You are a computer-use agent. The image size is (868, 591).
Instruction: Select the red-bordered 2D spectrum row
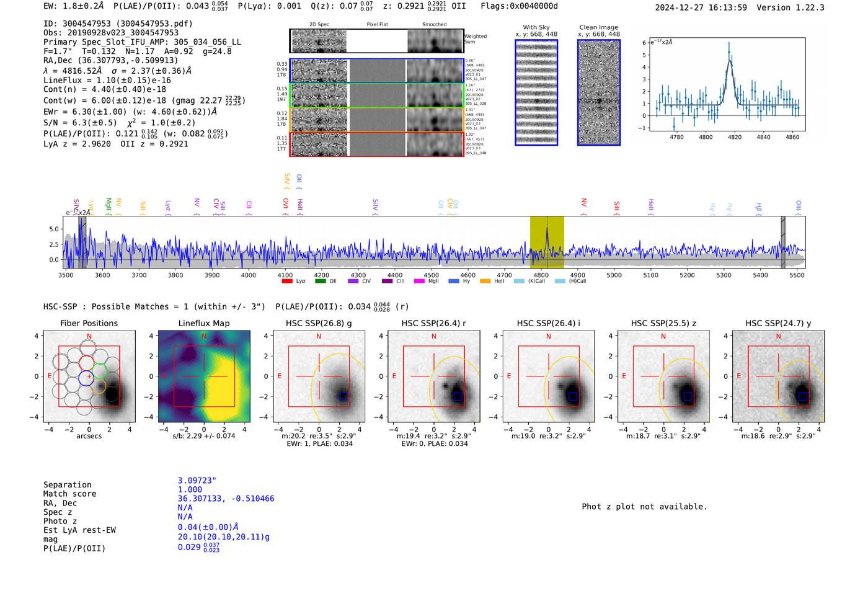(x=376, y=144)
